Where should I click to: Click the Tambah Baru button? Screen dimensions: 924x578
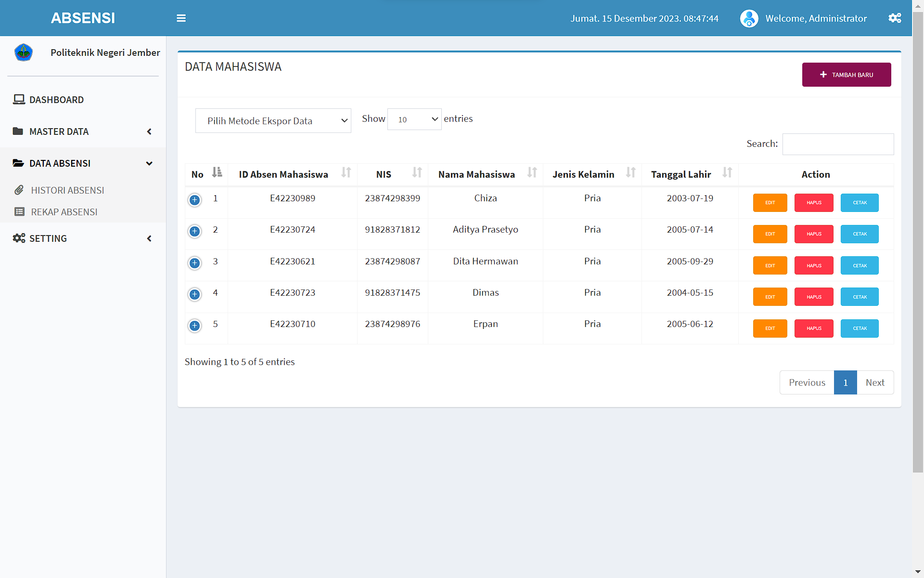(x=846, y=75)
